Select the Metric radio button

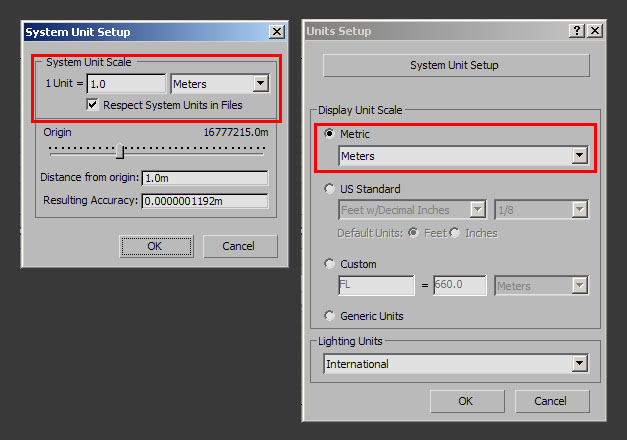331,134
